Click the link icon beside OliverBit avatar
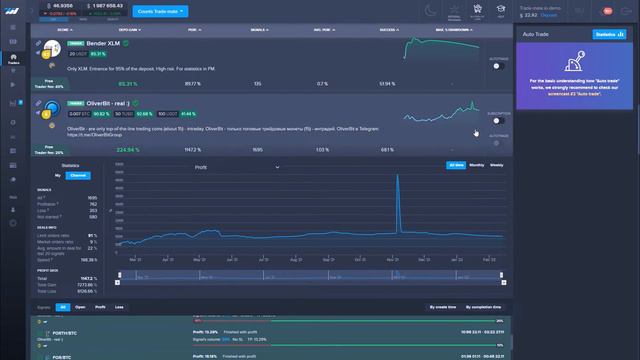 coord(38,103)
